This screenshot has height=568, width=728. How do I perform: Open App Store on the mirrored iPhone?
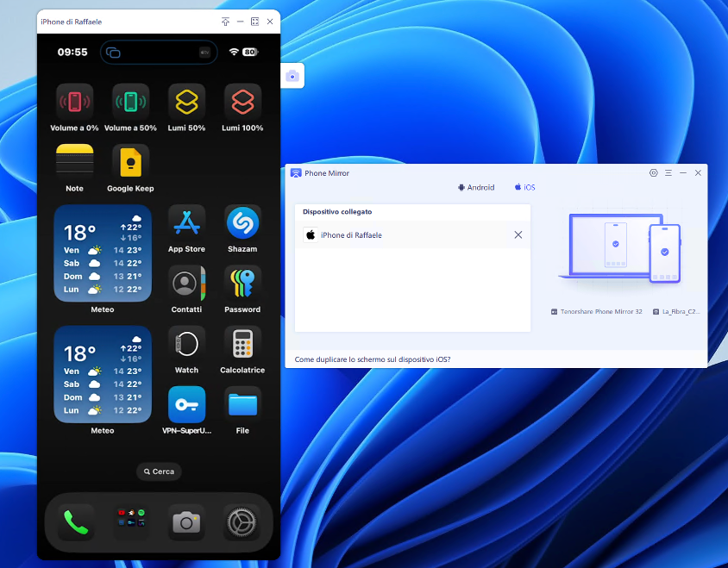(186, 222)
